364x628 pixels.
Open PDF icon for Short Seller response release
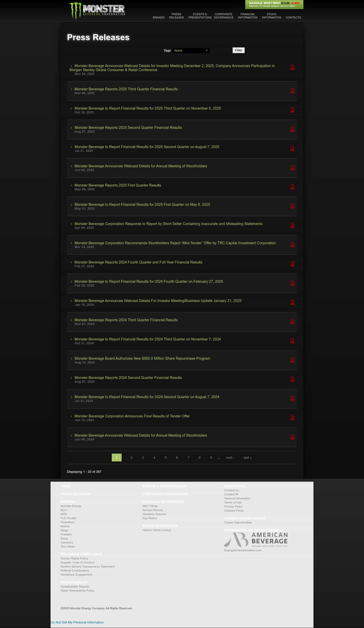click(x=292, y=225)
